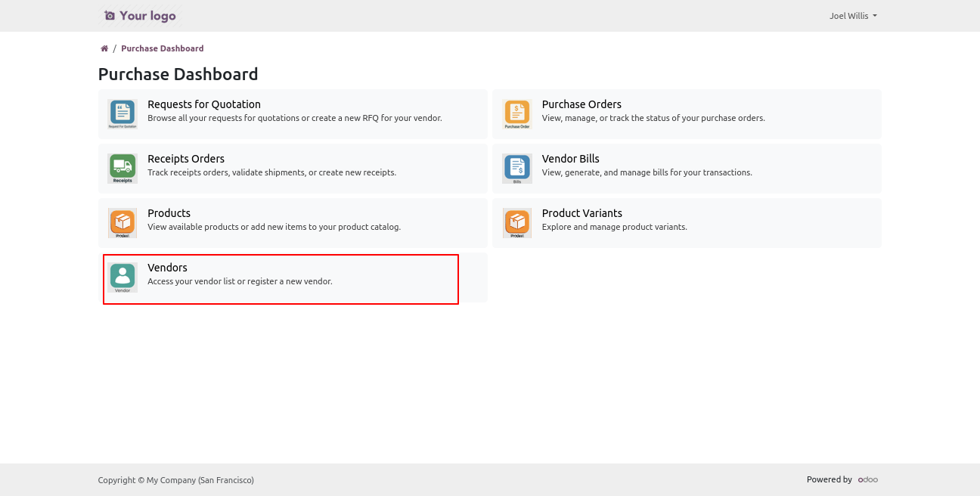Image resolution: width=980 pixels, height=496 pixels.
Task: Open the Purchase Orders title link
Action: point(581,104)
